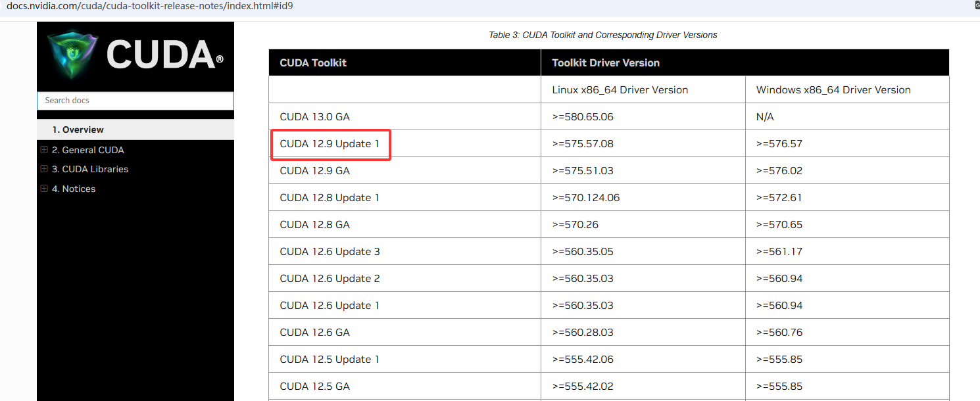Click the >=570.26 Linux driver value

tap(575, 225)
